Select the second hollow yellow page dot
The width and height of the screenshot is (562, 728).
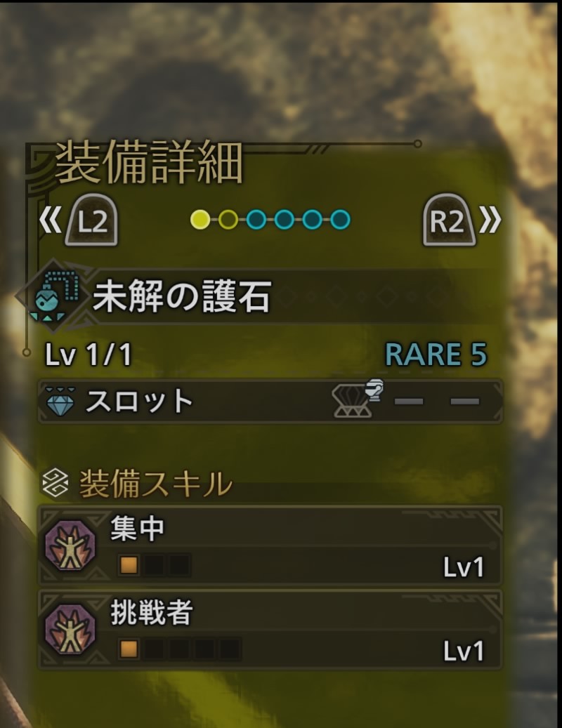[228, 220]
